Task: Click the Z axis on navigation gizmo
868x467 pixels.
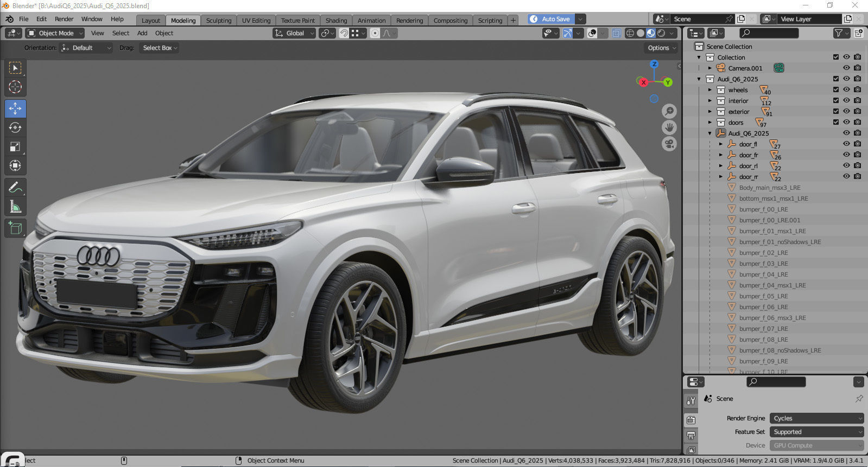Action: coord(654,64)
